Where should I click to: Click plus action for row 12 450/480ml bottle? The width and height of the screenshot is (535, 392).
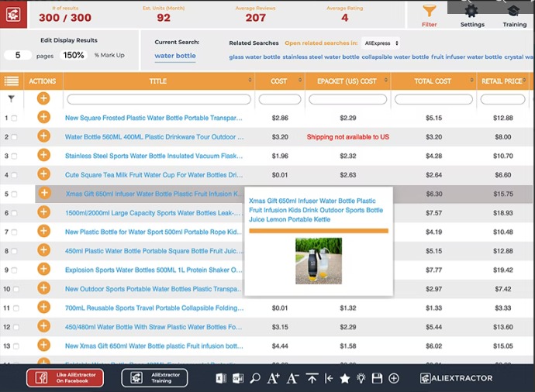(43, 326)
